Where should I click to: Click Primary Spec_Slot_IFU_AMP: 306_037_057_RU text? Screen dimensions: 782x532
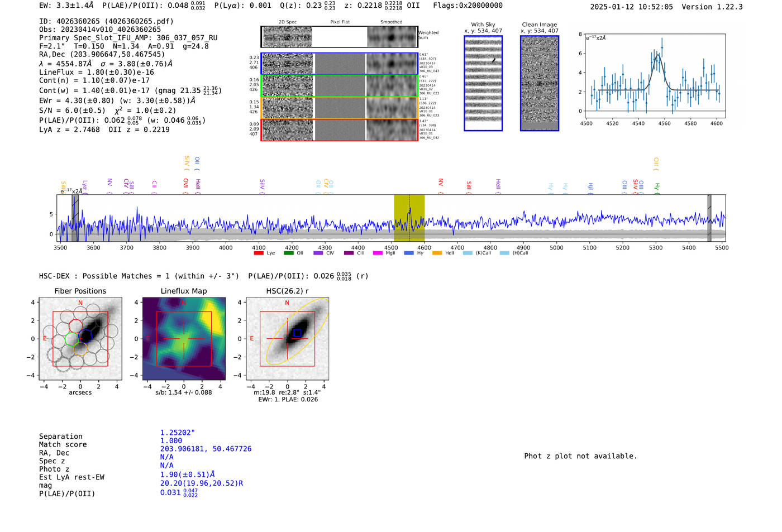[x=128, y=38]
